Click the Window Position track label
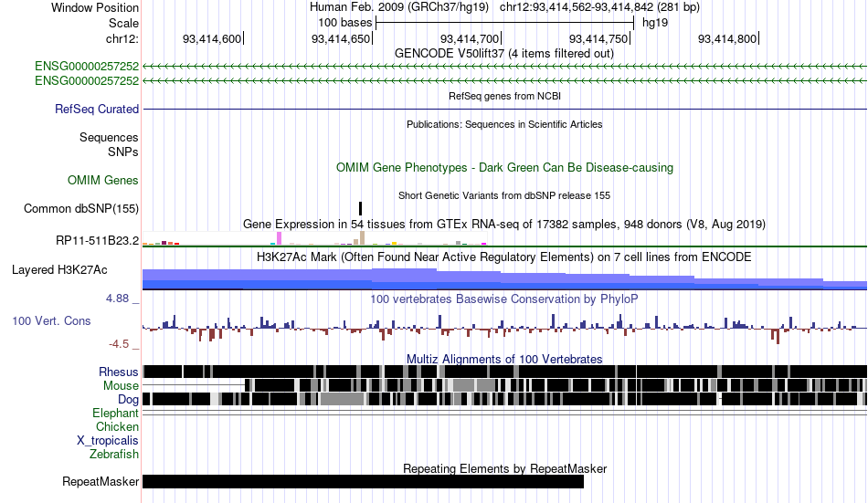 pyautogui.click(x=95, y=7)
